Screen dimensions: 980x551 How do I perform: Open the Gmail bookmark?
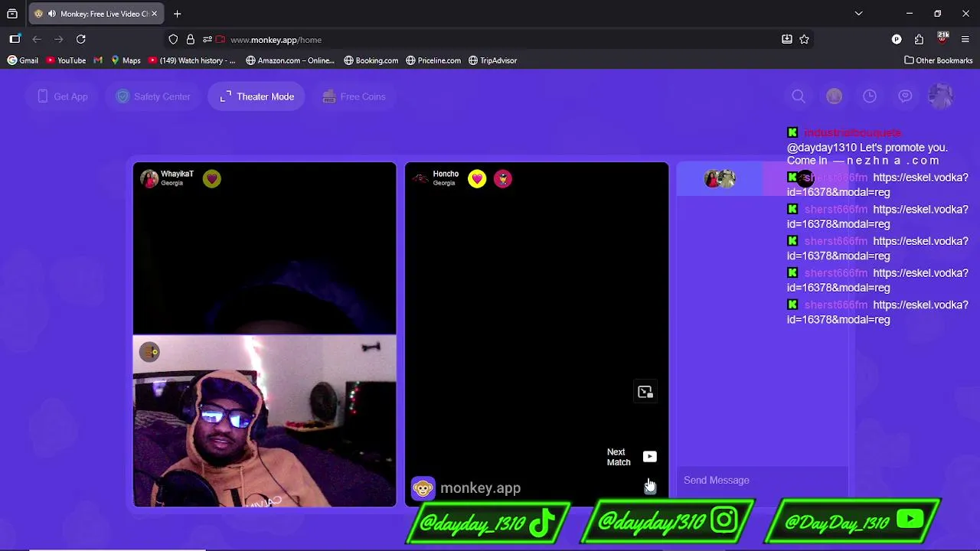point(23,60)
